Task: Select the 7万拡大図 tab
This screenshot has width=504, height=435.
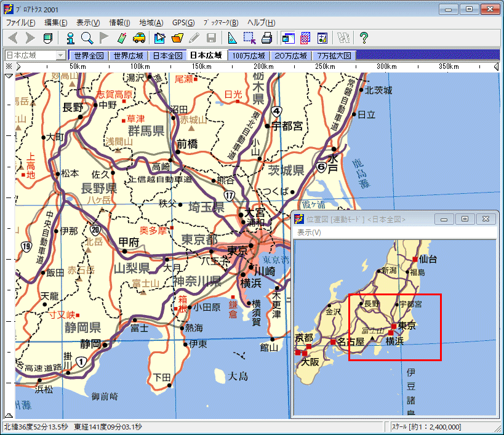Action: point(334,55)
